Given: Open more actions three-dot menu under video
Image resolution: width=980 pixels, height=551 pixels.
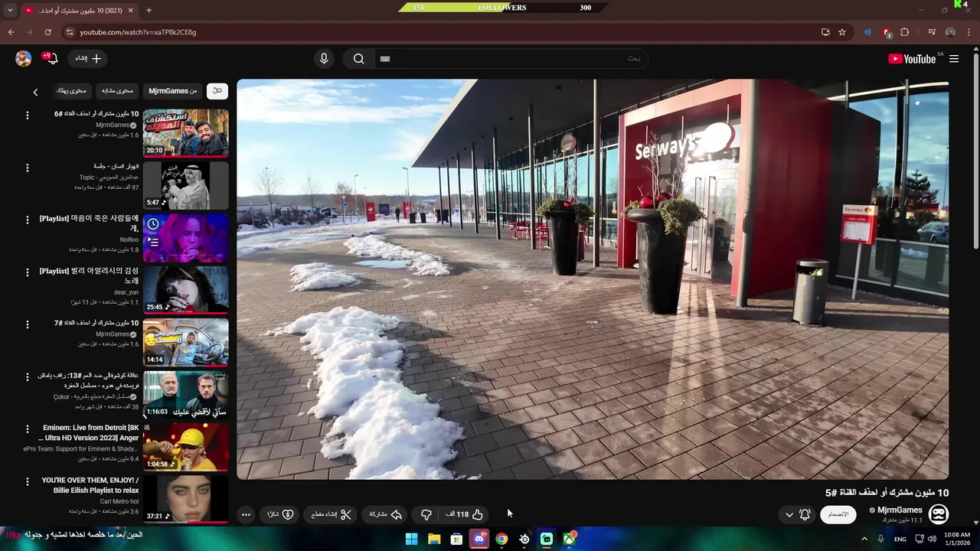Looking at the screenshot, I should point(246,514).
